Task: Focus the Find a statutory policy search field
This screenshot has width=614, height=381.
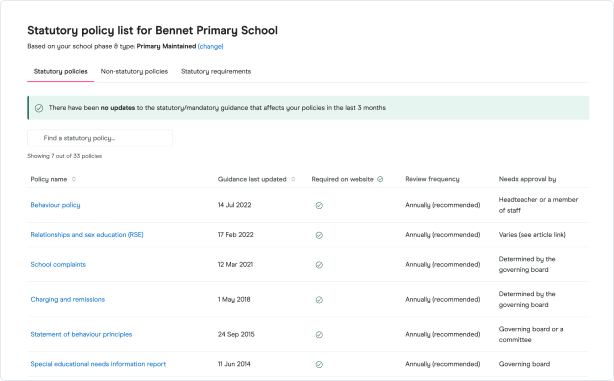Action: [x=100, y=138]
